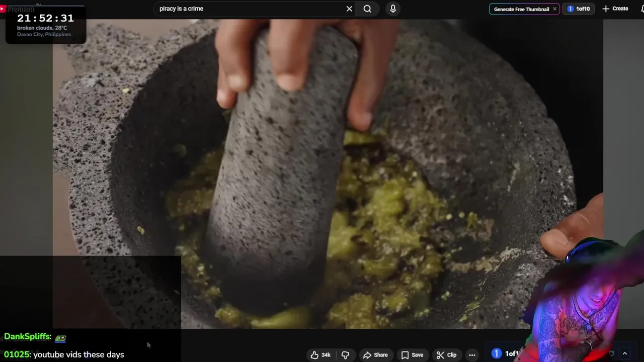
Task: Click the mortar and pestle video frame
Action: [328, 174]
